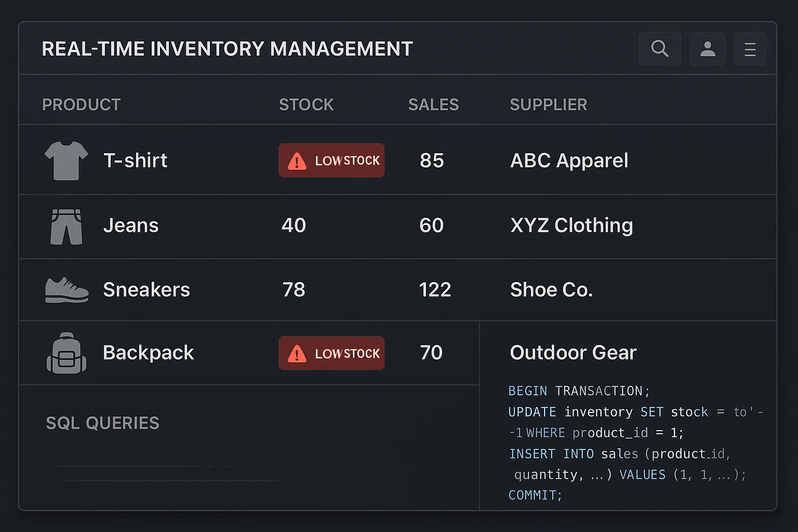Screen dimensions: 798x532
Task: Click the T-shirt LOW STOCK warning badge
Action: [x=331, y=161]
